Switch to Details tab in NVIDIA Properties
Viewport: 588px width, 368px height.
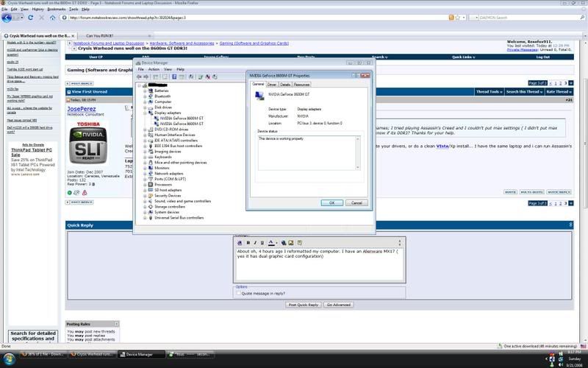click(285, 85)
